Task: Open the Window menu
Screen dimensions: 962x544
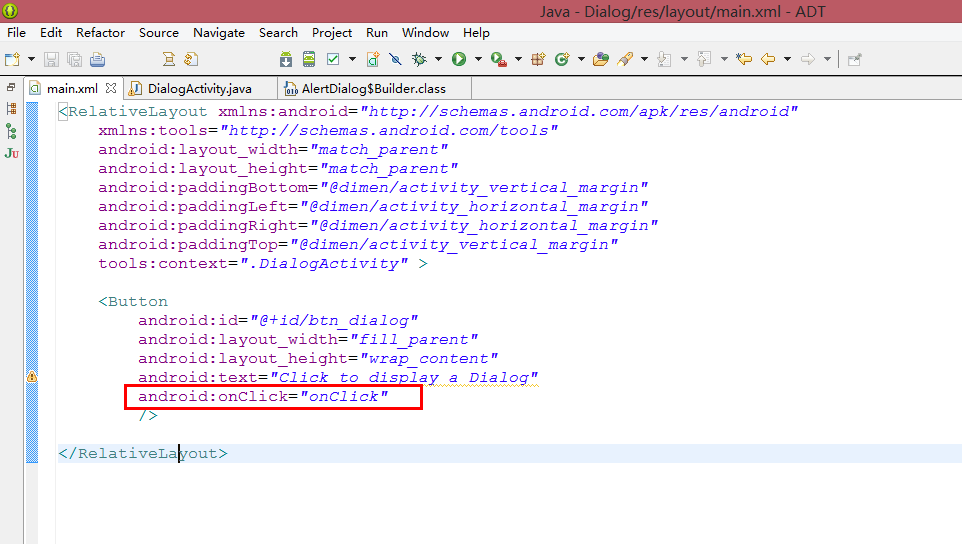Action: tap(425, 33)
